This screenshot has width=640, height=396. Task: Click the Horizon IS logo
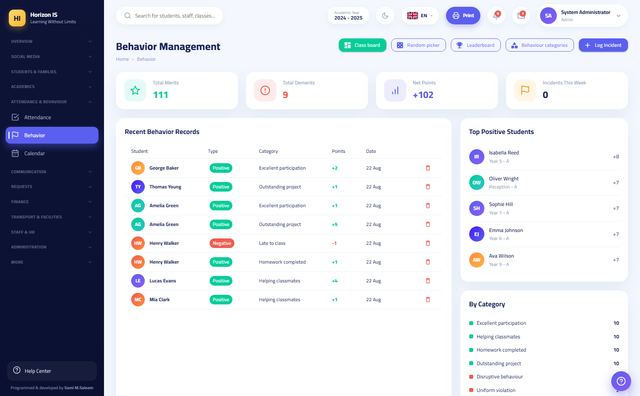tap(17, 18)
